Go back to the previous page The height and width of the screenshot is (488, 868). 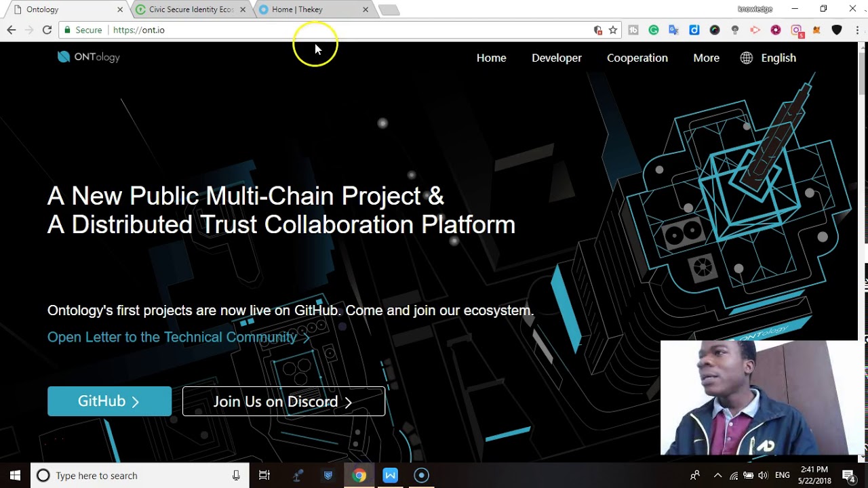[12, 30]
